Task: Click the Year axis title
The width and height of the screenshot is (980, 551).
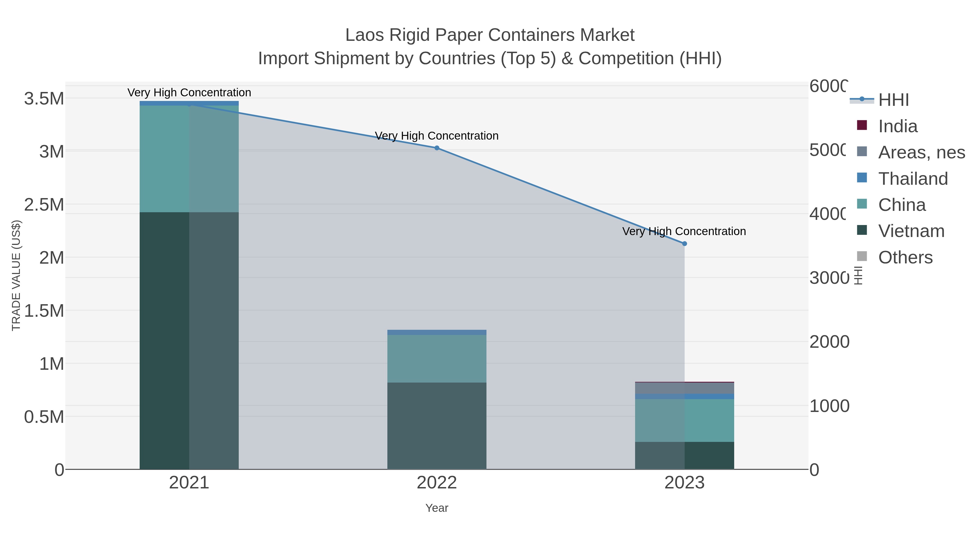Action: pos(437,508)
